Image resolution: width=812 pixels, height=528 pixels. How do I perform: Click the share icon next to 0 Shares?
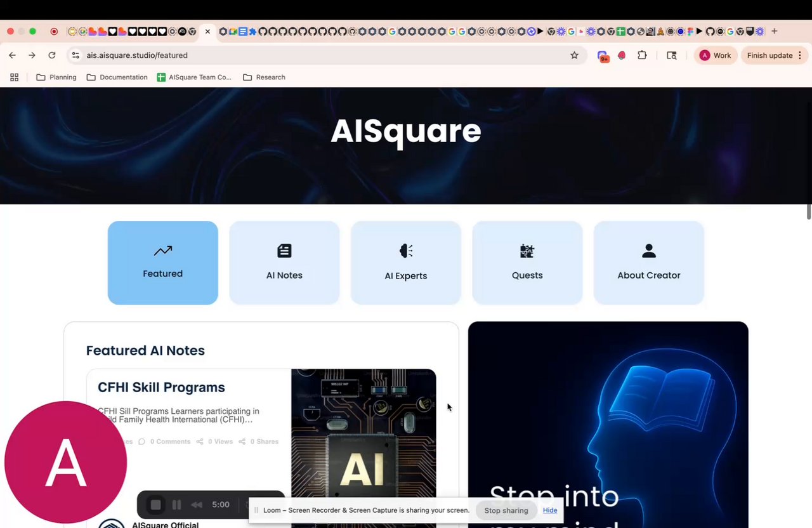pyautogui.click(x=242, y=442)
